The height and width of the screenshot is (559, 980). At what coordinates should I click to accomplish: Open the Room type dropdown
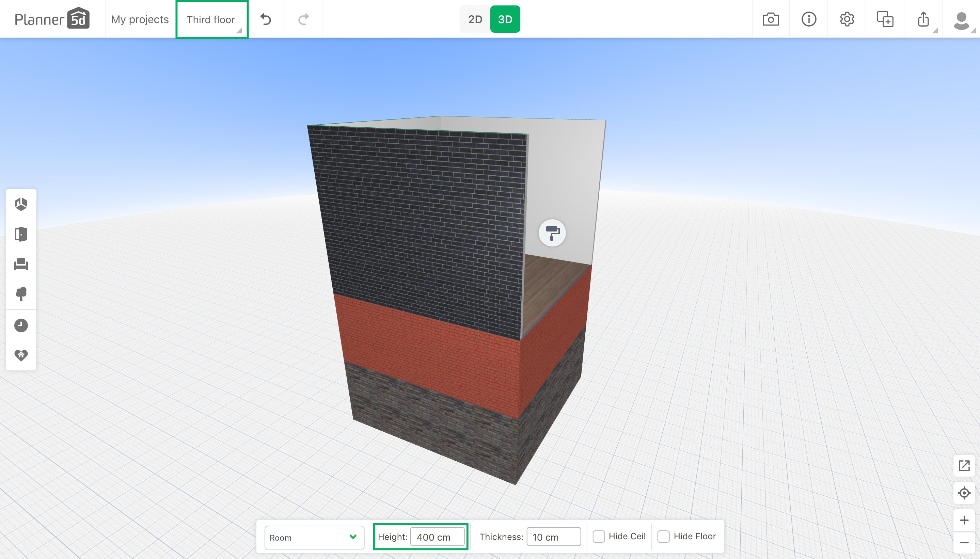(x=314, y=537)
